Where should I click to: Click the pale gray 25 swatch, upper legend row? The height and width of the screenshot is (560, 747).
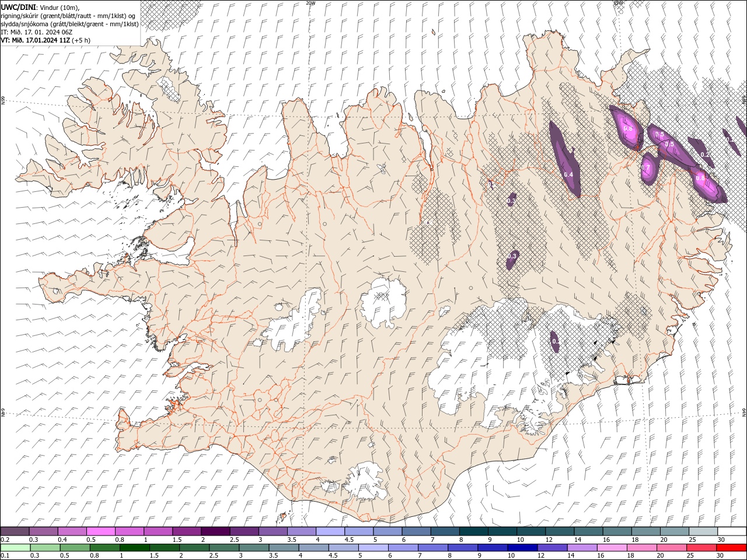pyautogui.click(x=703, y=531)
